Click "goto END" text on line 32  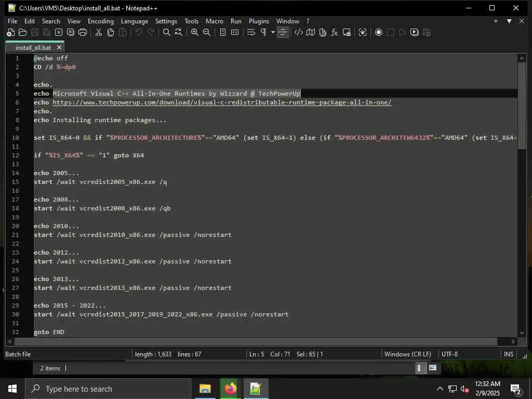(49, 332)
